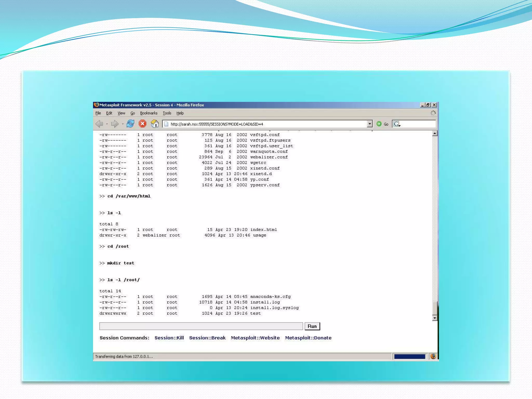Image resolution: width=532 pixels, height=399 pixels.
Task: Click the scrollbar up arrow
Action: 435,134
